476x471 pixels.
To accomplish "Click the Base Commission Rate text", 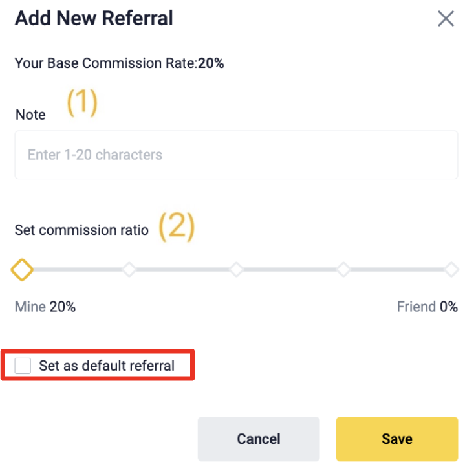I will (x=119, y=63).
